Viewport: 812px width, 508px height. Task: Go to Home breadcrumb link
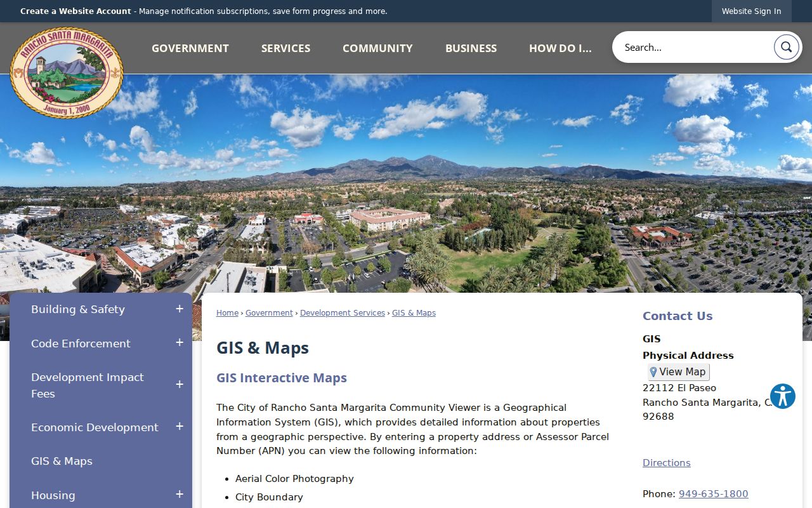coord(227,313)
